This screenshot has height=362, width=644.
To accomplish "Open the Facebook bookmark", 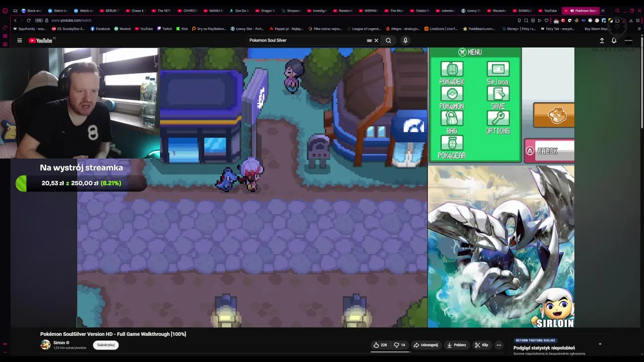I will (x=100, y=29).
